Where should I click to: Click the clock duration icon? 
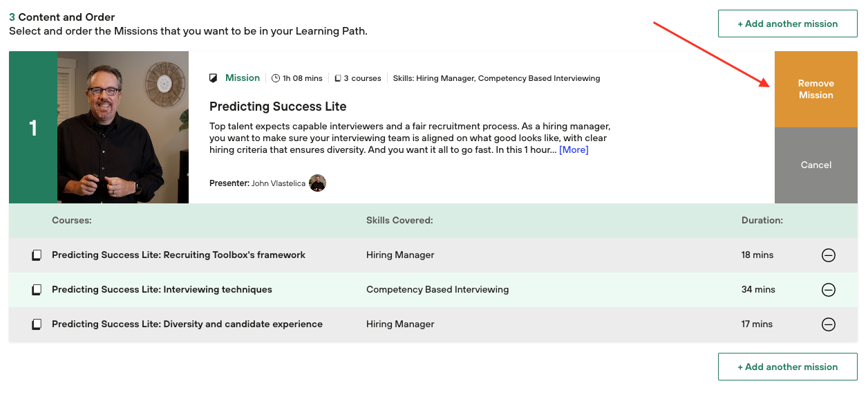(x=276, y=78)
